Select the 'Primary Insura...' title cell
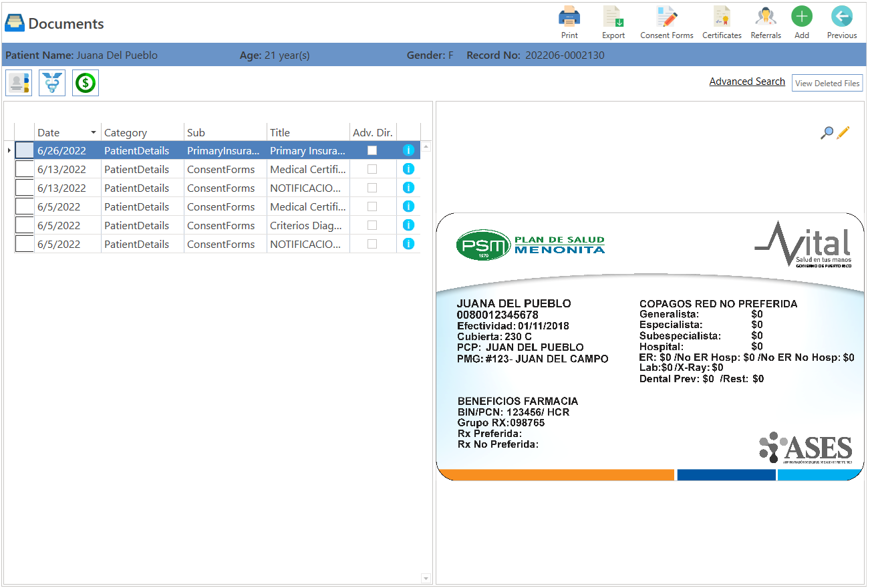 [x=308, y=150]
